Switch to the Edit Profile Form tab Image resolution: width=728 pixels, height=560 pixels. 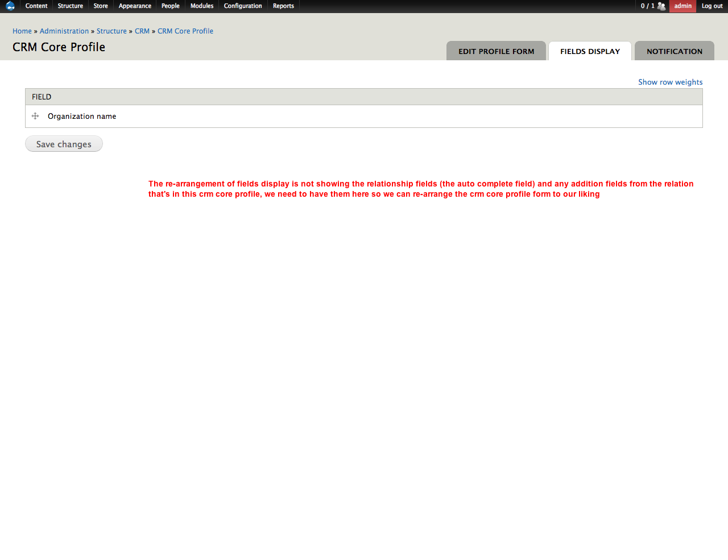496,51
